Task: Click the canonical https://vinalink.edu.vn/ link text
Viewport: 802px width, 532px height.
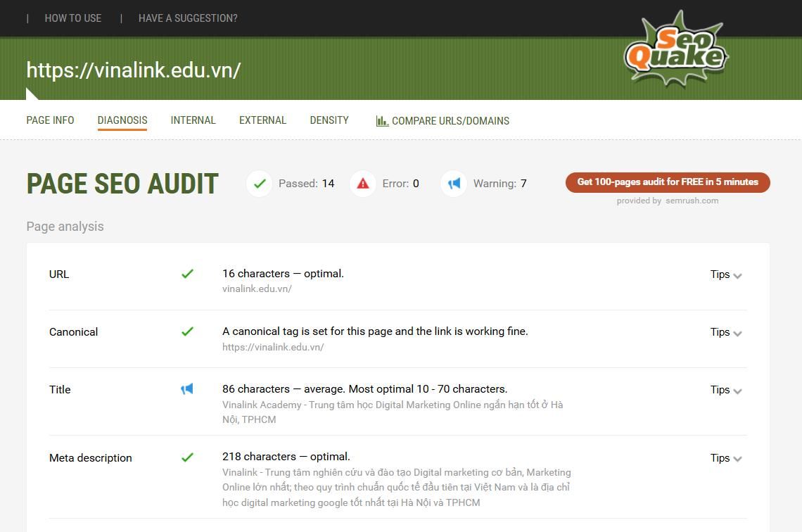Action: tap(273, 348)
